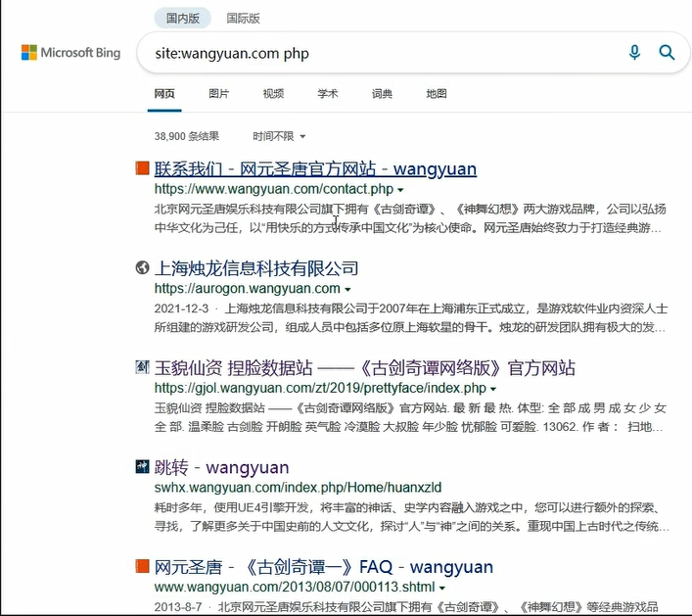Click the orange favicon beside 网元圣唐 FAQ result
This screenshot has height=616, width=692.
[x=142, y=567]
